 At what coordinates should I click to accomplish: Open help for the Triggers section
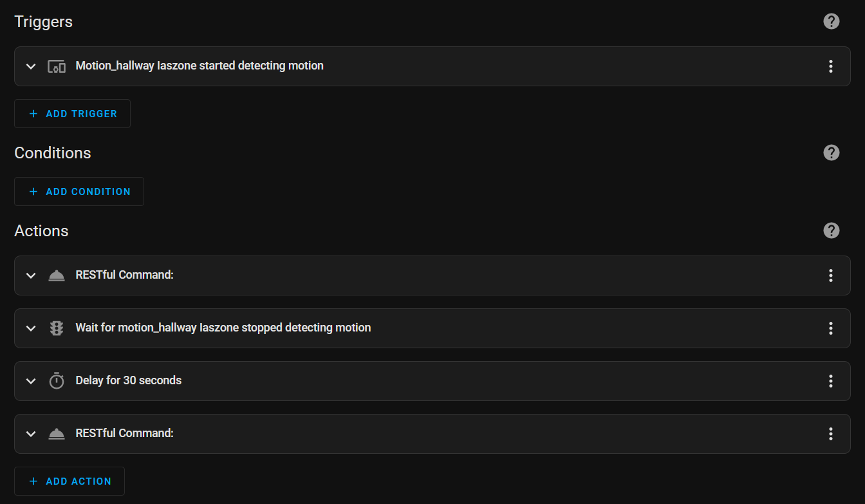click(x=831, y=21)
